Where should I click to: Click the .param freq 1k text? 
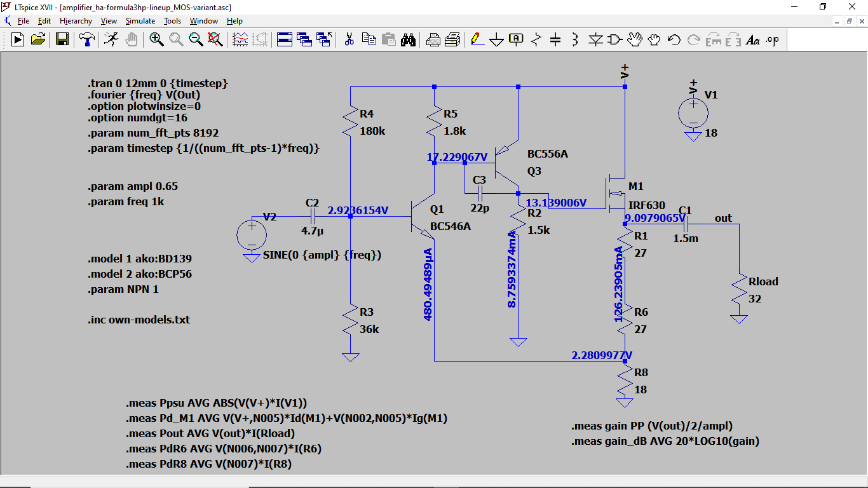126,201
